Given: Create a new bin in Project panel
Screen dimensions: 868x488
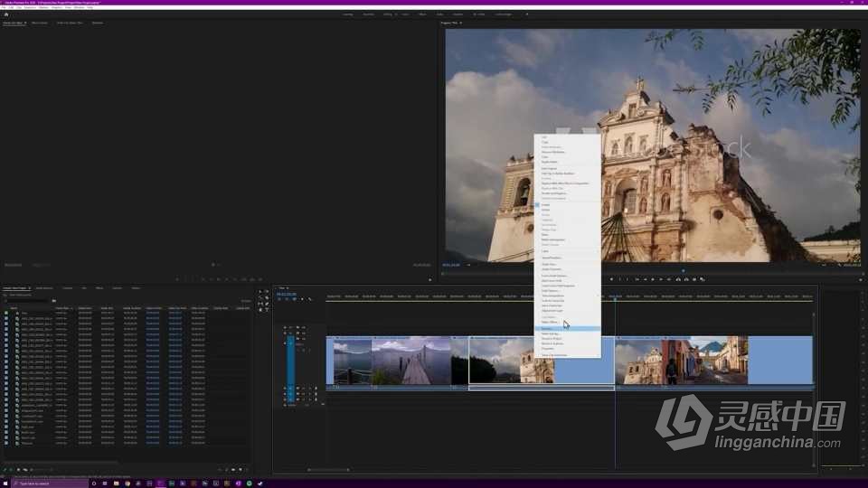Looking at the screenshot, I should (x=233, y=470).
